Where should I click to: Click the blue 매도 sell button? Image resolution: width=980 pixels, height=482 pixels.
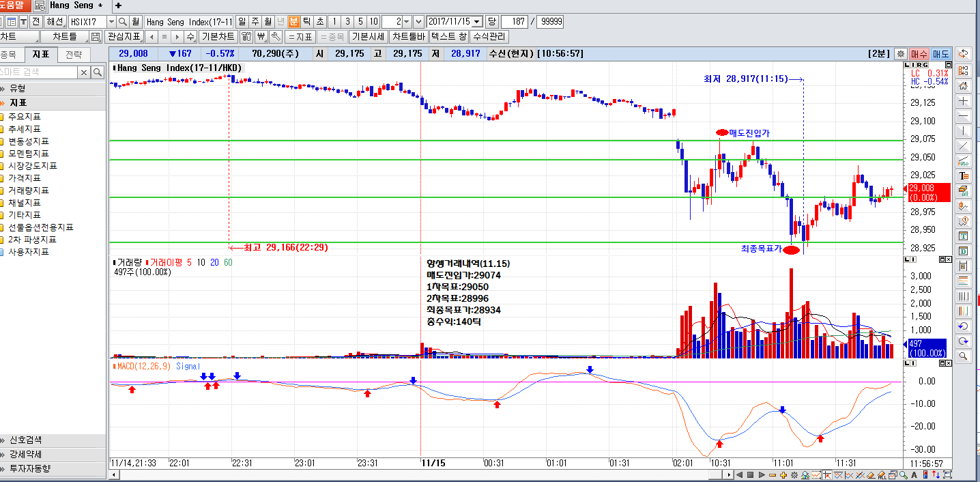pos(941,53)
